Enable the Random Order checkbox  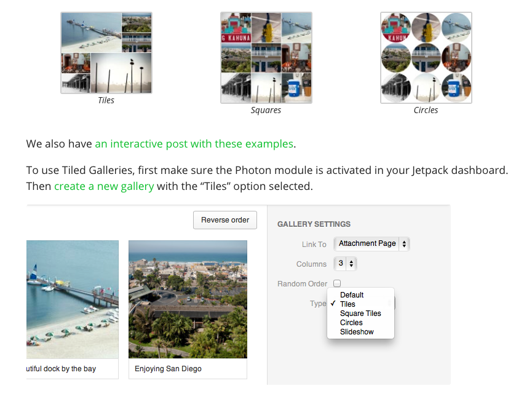pyautogui.click(x=337, y=283)
